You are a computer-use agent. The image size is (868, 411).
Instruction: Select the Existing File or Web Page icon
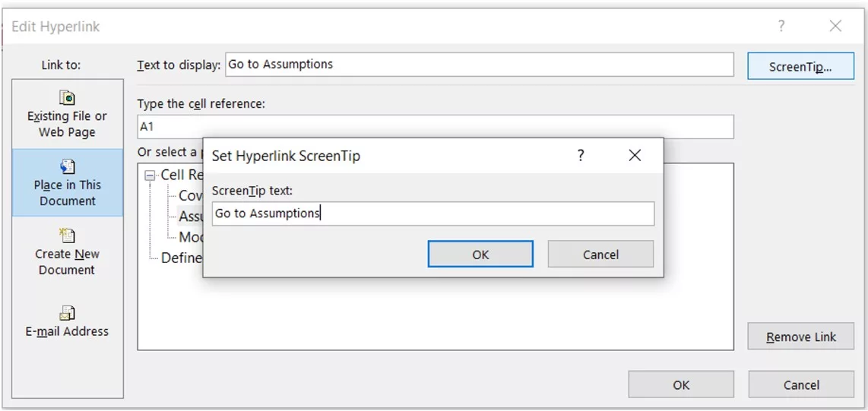tap(67, 98)
